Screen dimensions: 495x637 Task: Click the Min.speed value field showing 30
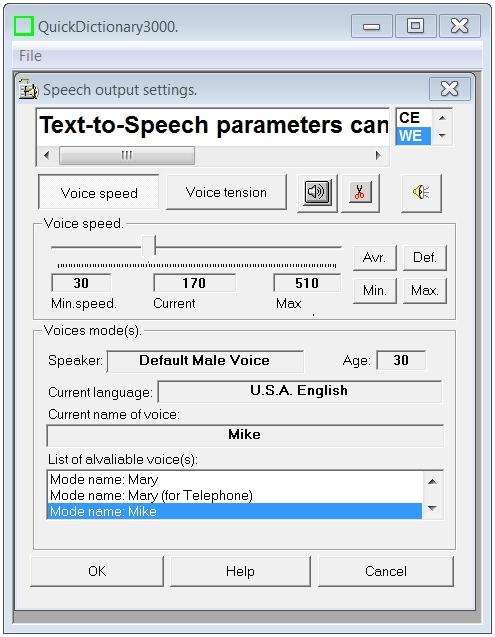point(81,283)
